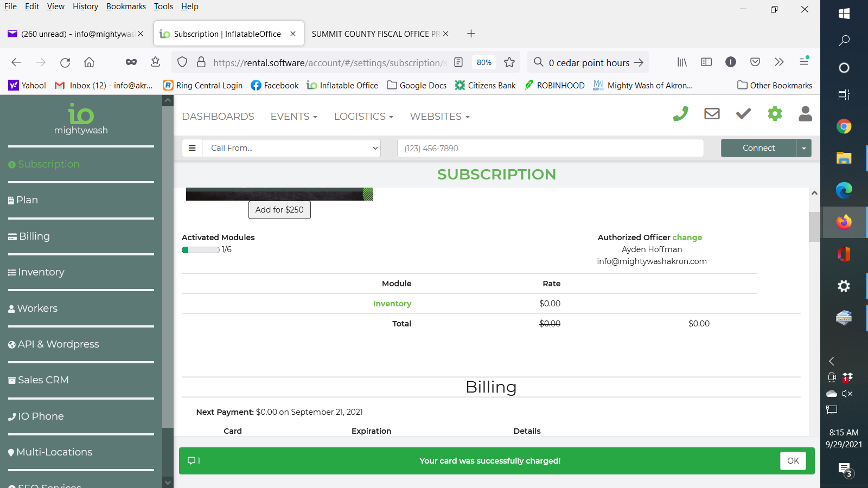Viewport: 868px width, 488px height.
Task: Click the phone number input field
Action: click(550, 148)
